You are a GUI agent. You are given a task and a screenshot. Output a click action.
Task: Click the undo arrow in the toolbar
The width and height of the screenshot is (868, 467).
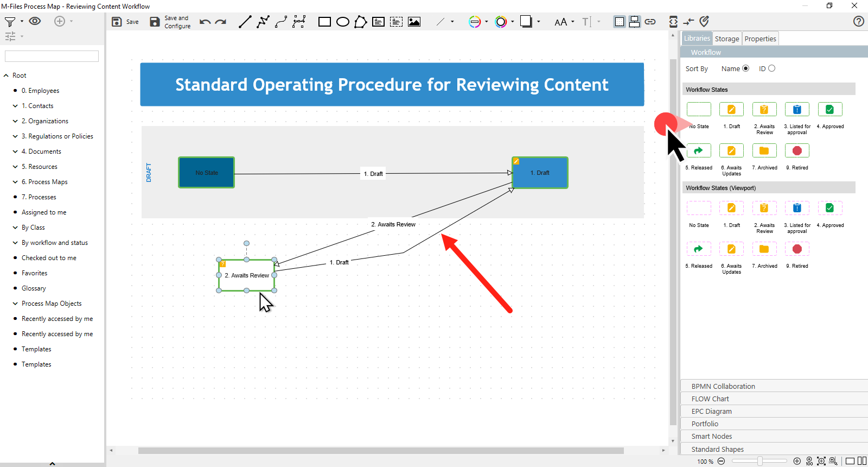pyautogui.click(x=205, y=22)
